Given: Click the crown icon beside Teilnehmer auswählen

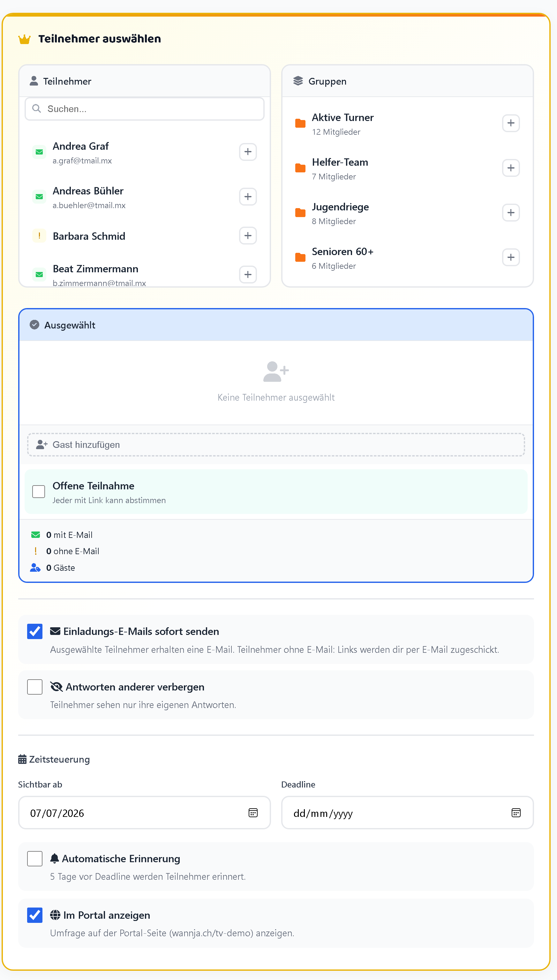Looking at the screenshot, I should click(25, 39).
